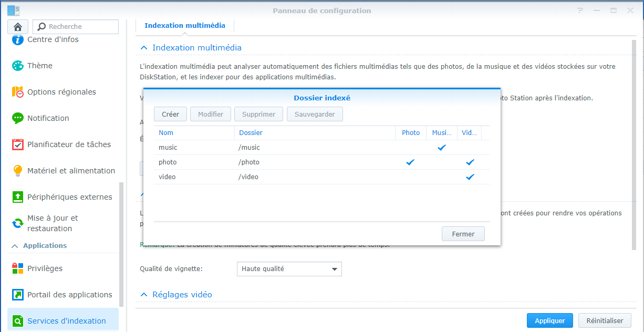Open Planificateur de tâches calendar icon
644x332 pixels.
pyautogui.click(x=18, y=144)
